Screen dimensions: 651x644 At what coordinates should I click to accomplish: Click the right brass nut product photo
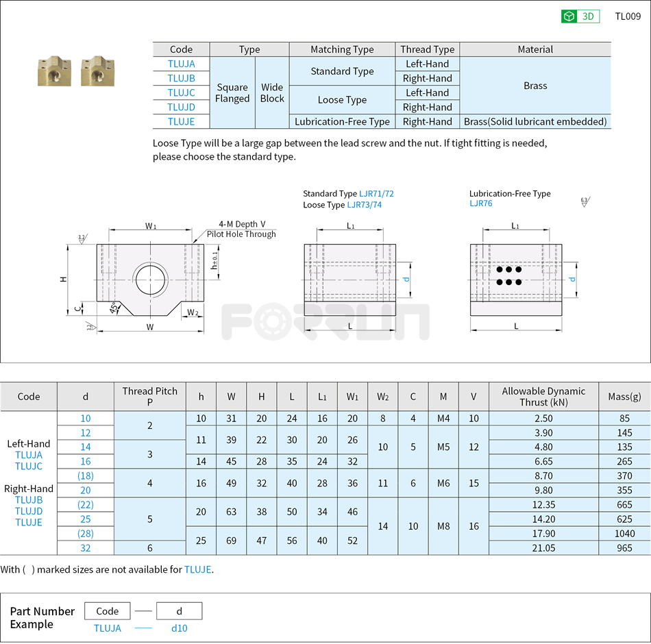click(x=97, y=71)
